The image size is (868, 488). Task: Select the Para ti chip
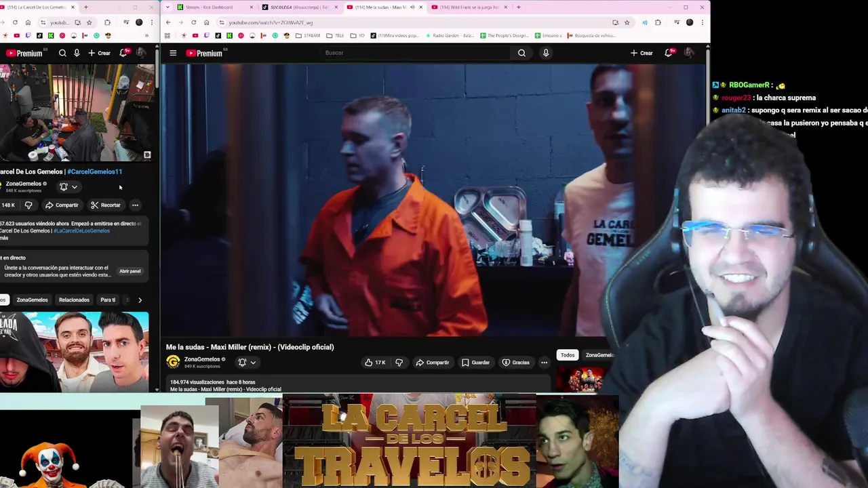coord(108,300)
